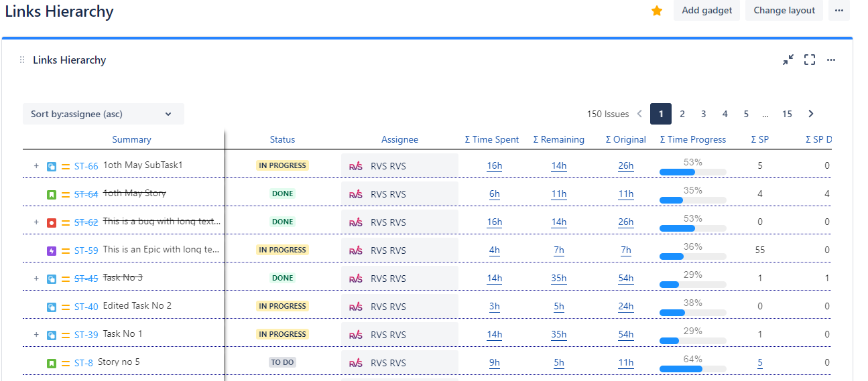Open the ST-40 issue link

pos(86,307)
